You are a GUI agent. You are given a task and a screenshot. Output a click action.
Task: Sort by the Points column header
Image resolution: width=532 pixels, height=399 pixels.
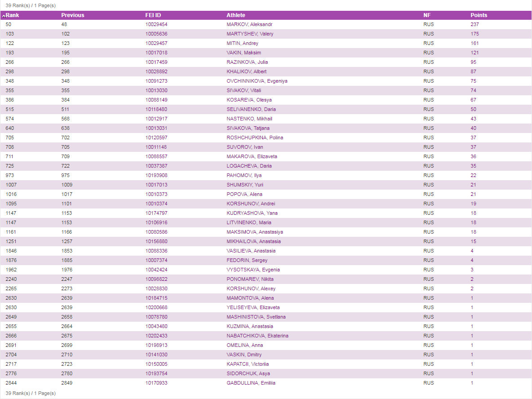[479, 15]
